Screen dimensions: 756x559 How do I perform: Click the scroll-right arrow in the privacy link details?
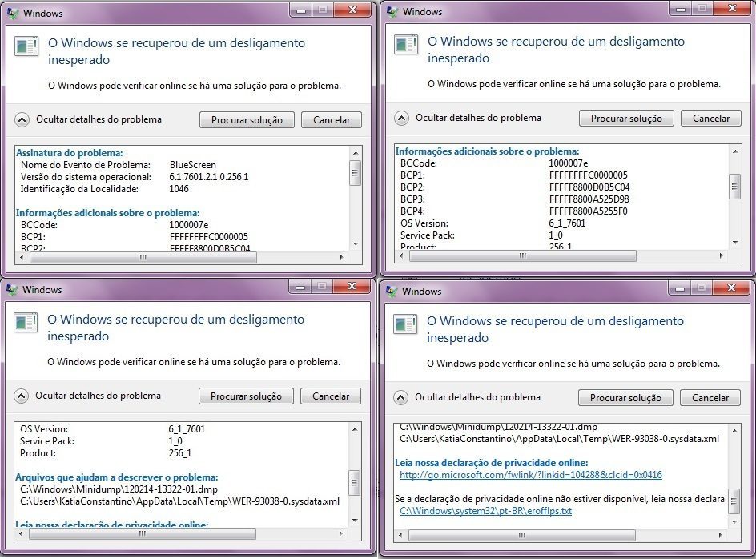[720, 535]
